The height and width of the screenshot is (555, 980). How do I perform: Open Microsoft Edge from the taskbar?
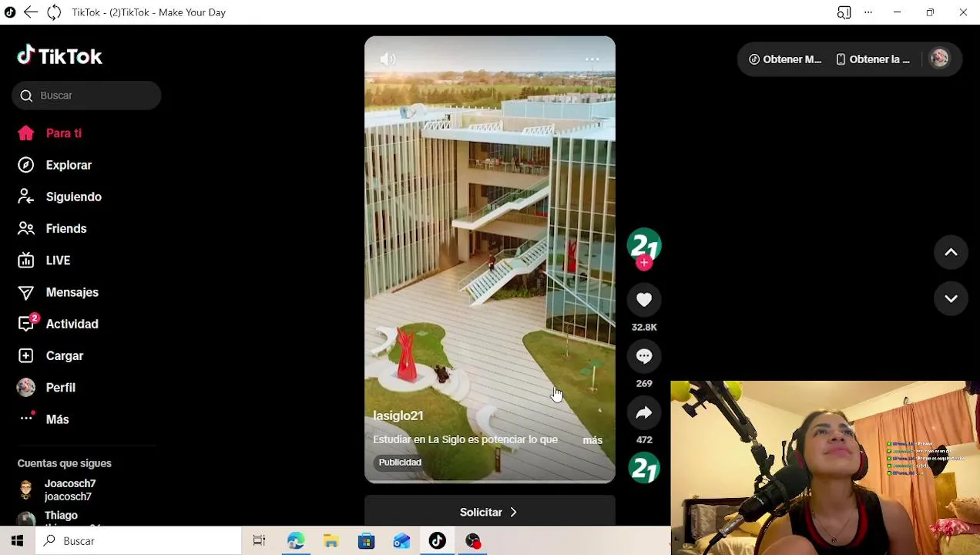tap(295, 541)
